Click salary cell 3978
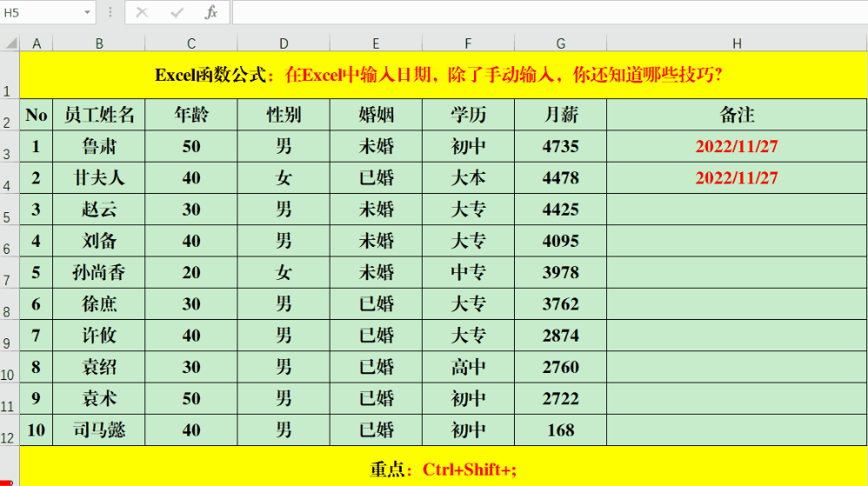868x486 pixels. click(x=561, y=273)
